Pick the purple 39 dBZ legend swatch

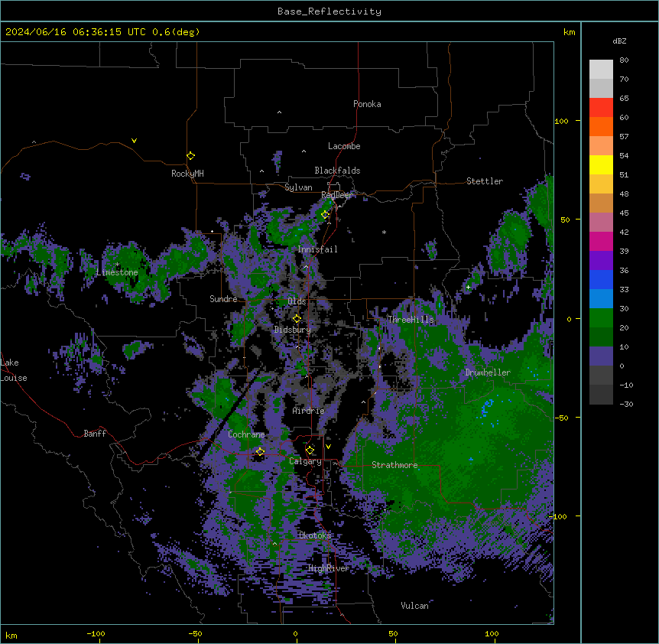(x=601, y=260)
